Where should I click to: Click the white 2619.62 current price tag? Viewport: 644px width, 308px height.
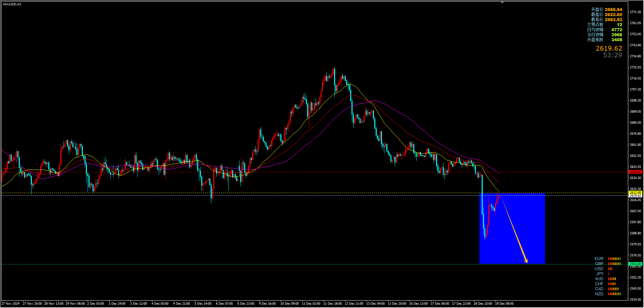click(x=635, y=195)
